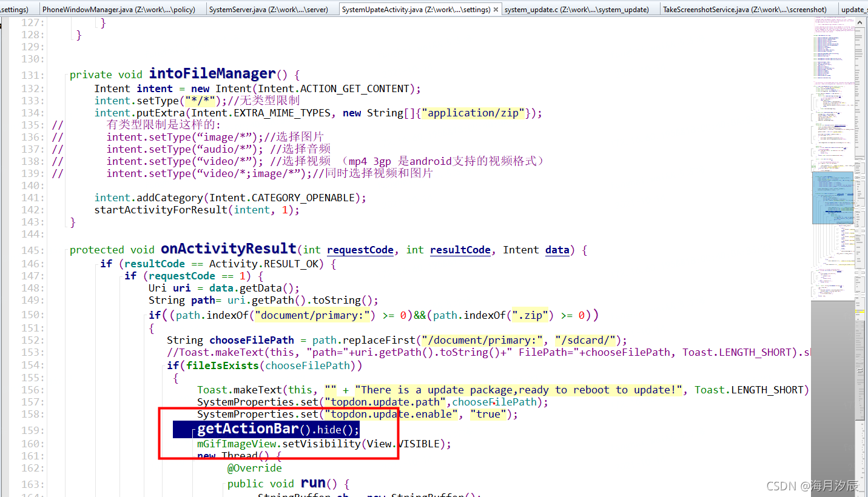This screenshot has height=497, width=868.
Task: Click the CSDN watermark text
Action: (807, 485)
